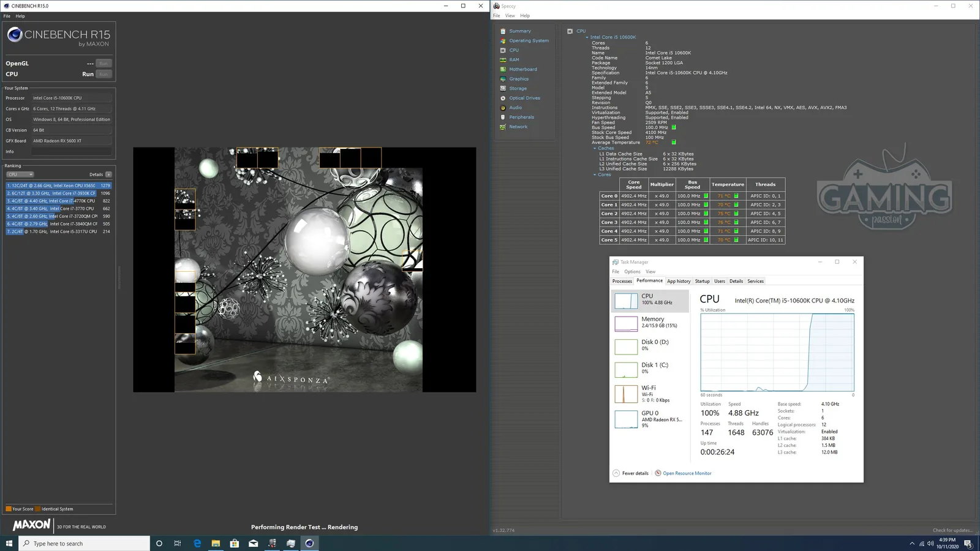Open the Graphics section in Speccy
This screenshot has width=980, height=551.
518,79
